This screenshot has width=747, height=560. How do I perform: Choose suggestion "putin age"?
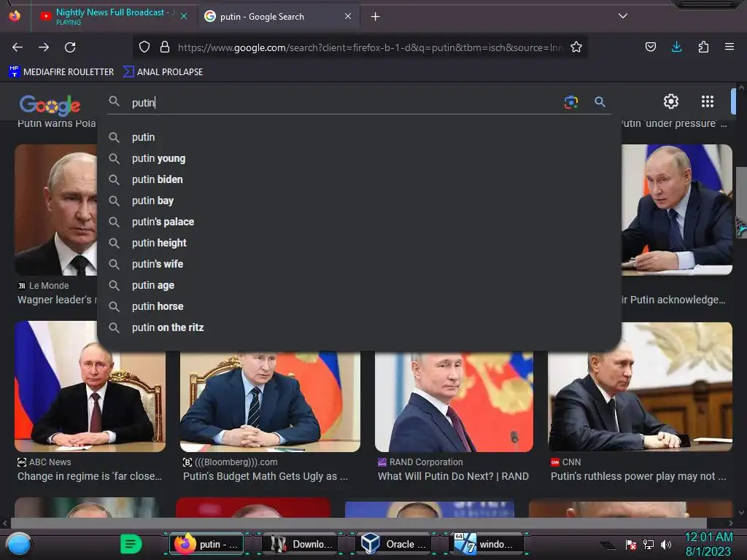[359, 285]
